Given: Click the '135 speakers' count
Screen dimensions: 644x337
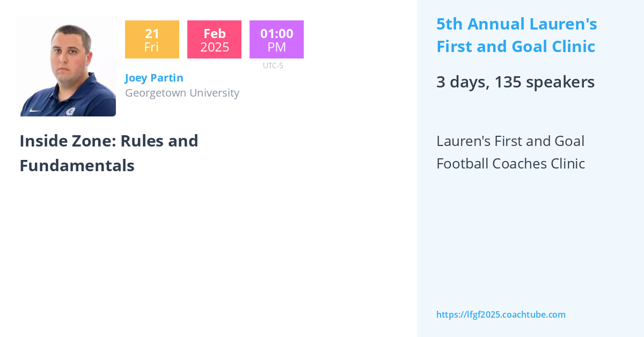Looking at the screenshot, I should 544,82.
